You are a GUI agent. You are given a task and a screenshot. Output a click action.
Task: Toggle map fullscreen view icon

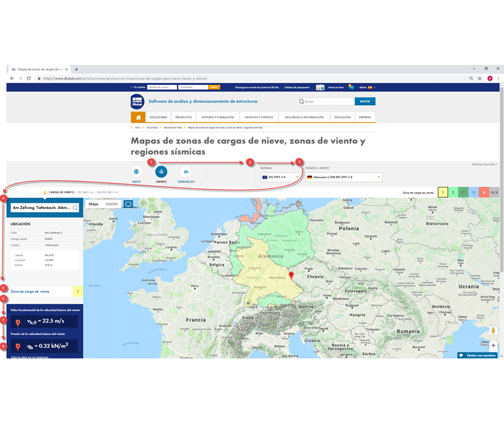pyautogui.click(x=128, y=204)
